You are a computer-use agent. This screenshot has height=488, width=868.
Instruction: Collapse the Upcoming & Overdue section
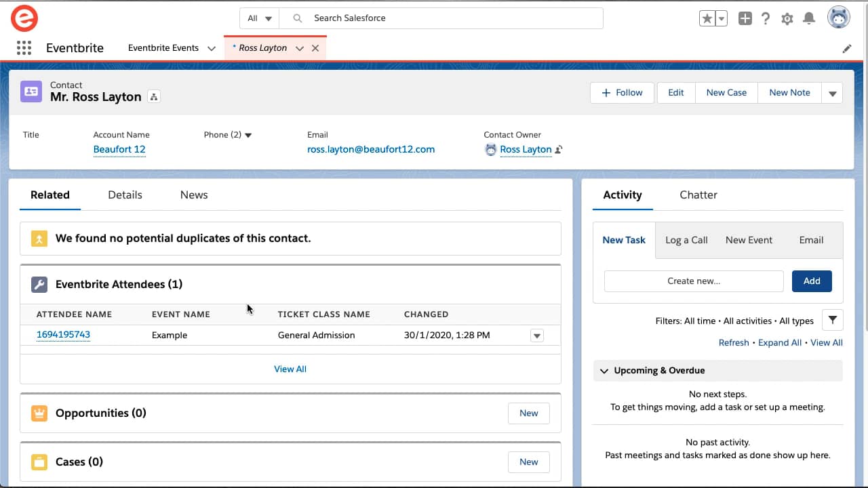click(x=604, y=371)
